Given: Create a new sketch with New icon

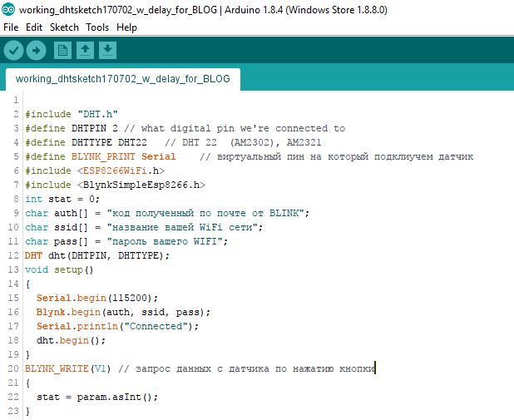Looking at the screenshot, I should 62,51.
